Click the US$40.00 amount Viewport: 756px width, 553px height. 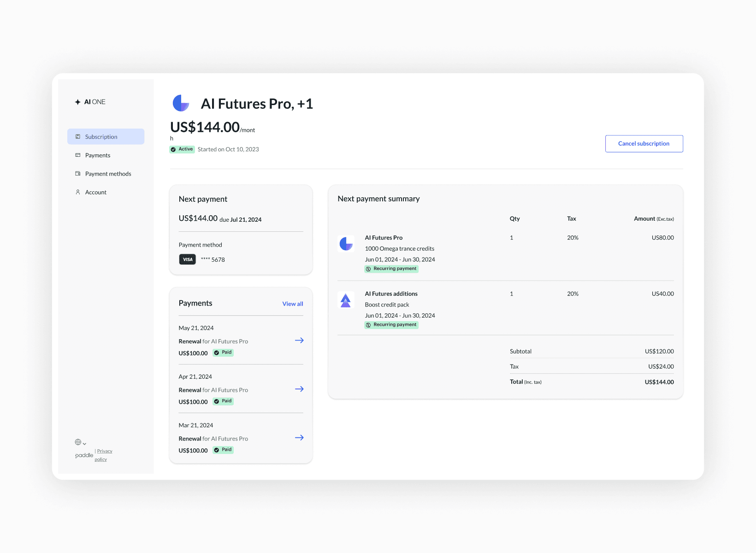tap(662, 294)
